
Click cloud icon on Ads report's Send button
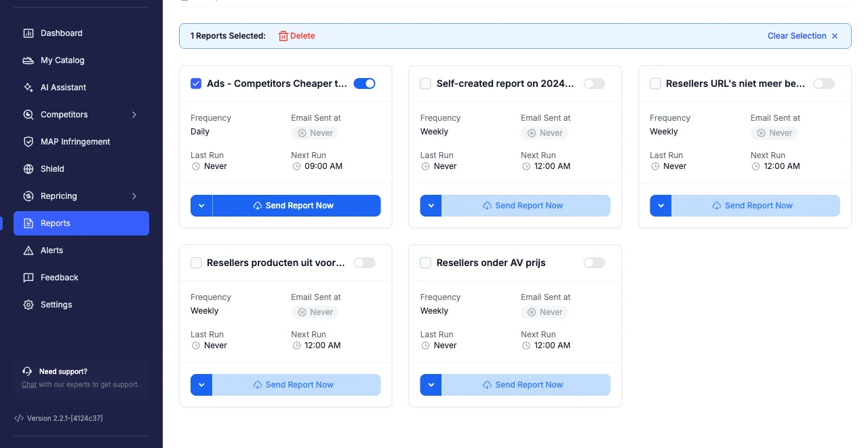pos(258,206)
